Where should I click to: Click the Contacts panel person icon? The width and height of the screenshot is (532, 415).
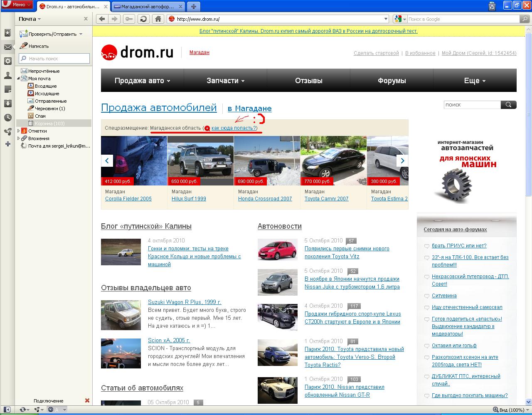7,75
